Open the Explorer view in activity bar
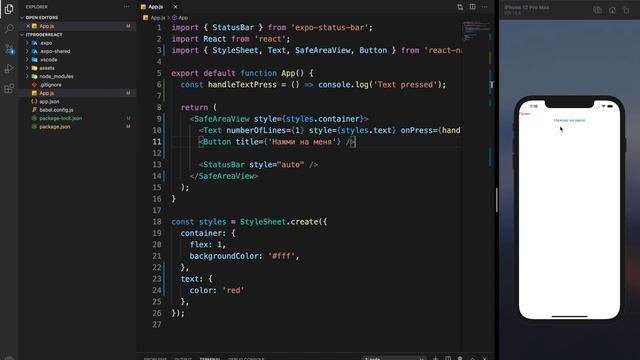The width and height of the screenshot is (640, 360). (9, 9)
